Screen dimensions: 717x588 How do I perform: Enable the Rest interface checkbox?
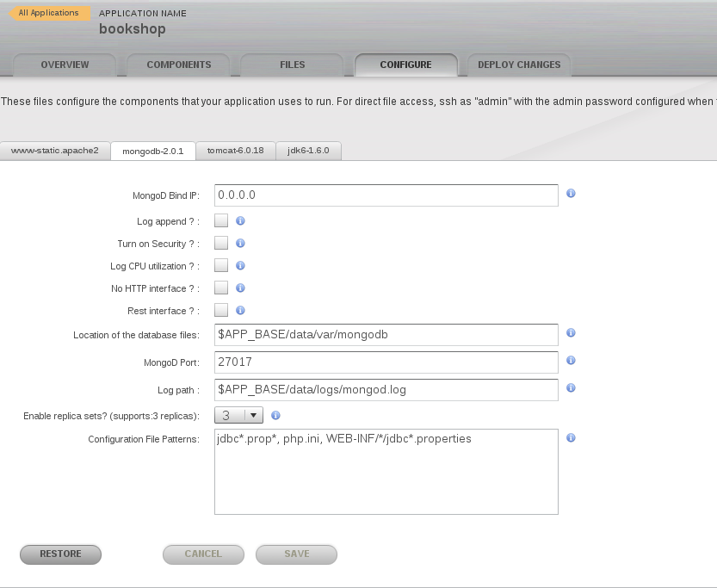point(221,311)
